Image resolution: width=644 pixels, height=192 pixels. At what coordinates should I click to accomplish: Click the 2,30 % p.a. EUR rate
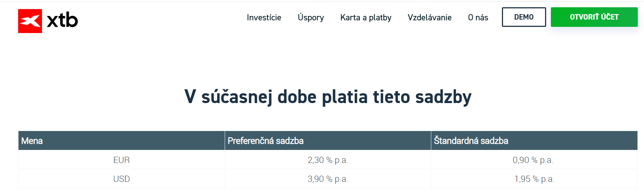point(328,160)
